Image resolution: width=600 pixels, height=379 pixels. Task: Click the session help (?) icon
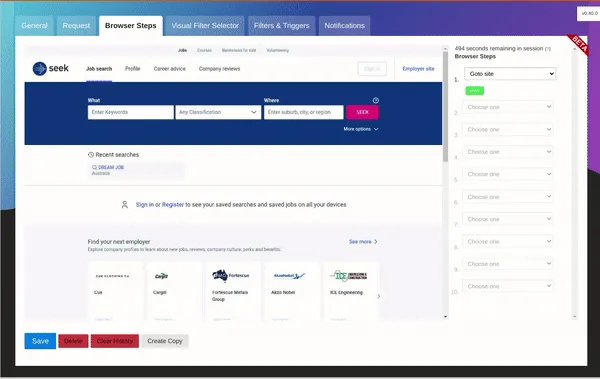click(x=548, y=49)
